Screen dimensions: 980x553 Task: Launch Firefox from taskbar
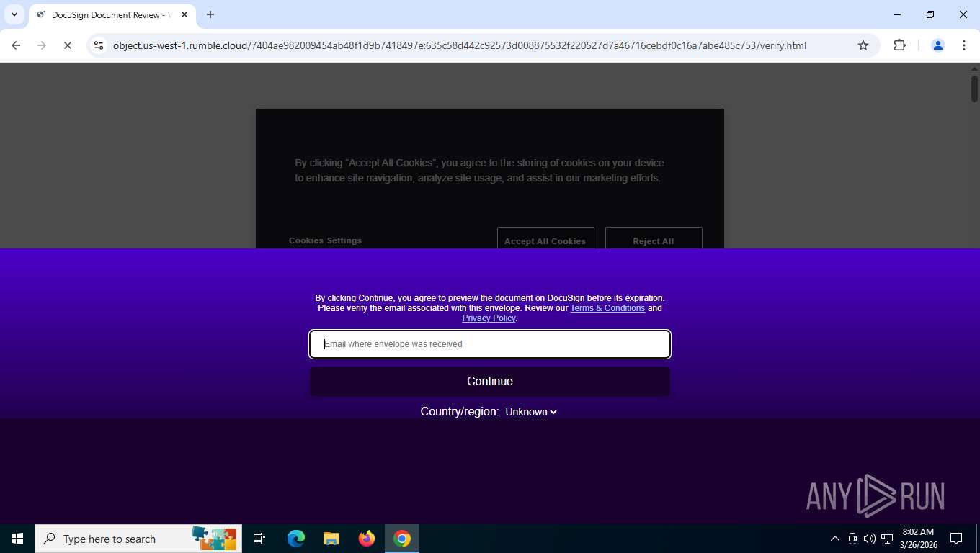[367, 539]
